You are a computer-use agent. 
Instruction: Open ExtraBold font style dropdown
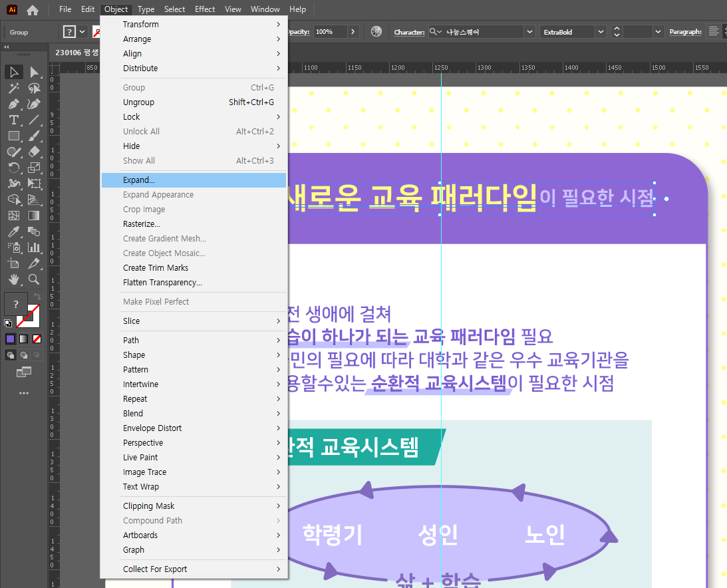[601, 31]
